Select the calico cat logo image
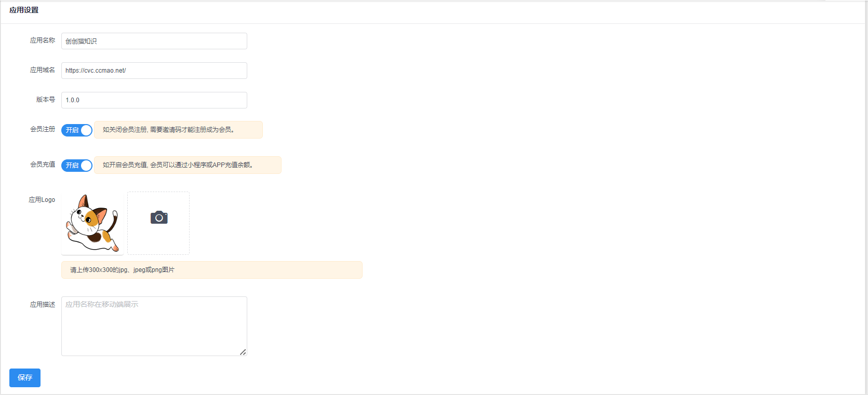Image resolution: width=868 pixels, height=395 pixels. tap(92, 223)
